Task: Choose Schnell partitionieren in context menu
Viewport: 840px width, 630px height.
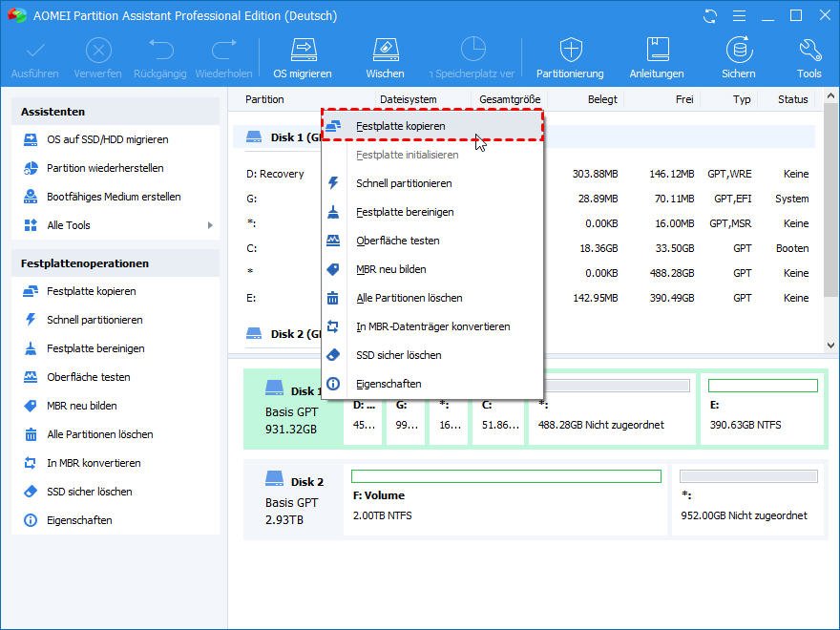Action: [x=432, y=183]
